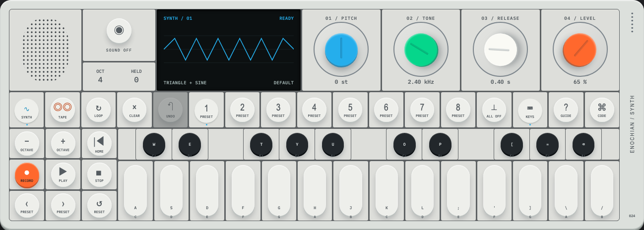644x230 pixels.
Task: Click the UNDO button
Action: point(170,110)
